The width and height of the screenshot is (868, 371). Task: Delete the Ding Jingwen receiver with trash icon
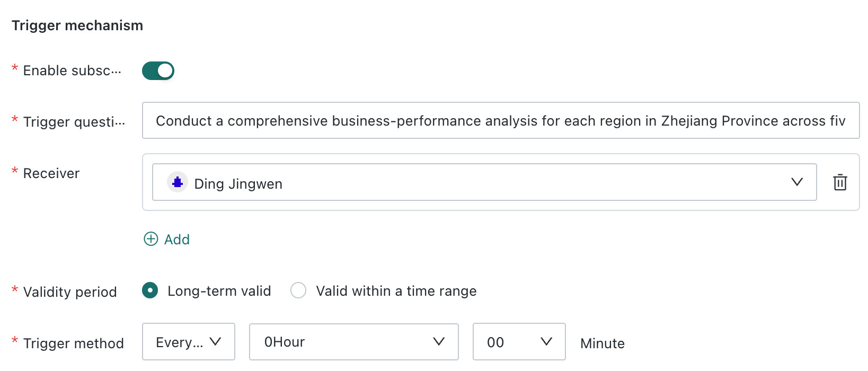[x=840, y=182]
